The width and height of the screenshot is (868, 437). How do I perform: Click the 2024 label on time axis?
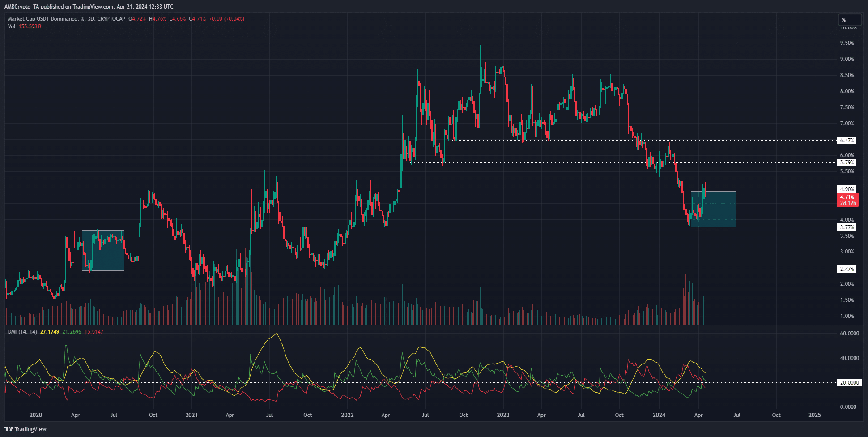click(659, 415)
